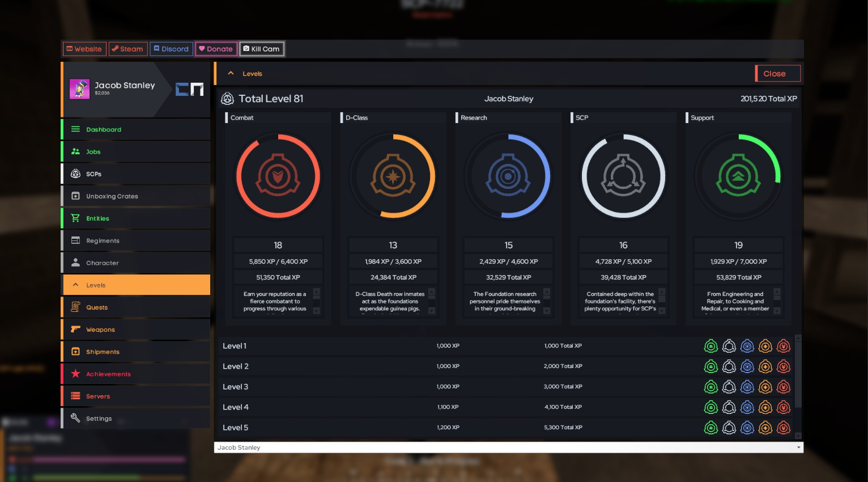Click the level list scrollbar down arrow
The height and width of the screenshot is (482, 868).
coord(798,436)
